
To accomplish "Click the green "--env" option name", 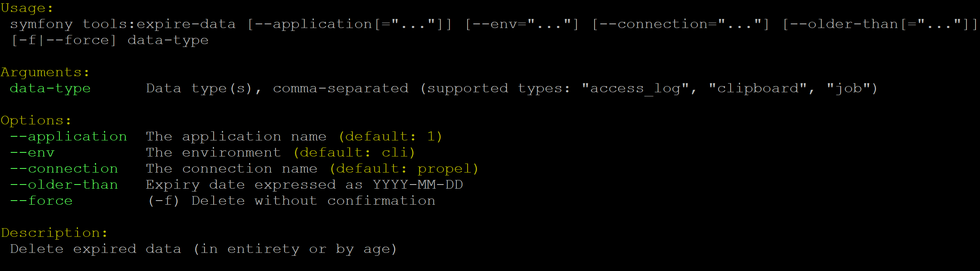I will coord(32,153).
